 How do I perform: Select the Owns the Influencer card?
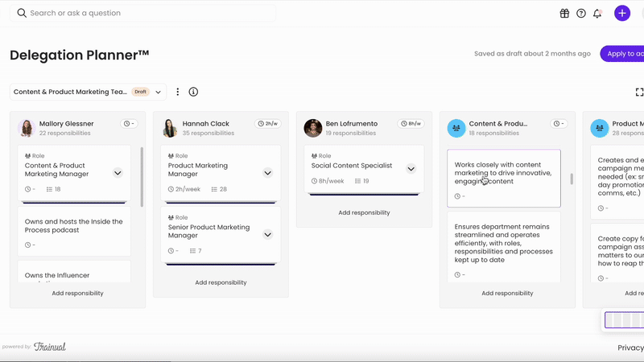point(74,272)
